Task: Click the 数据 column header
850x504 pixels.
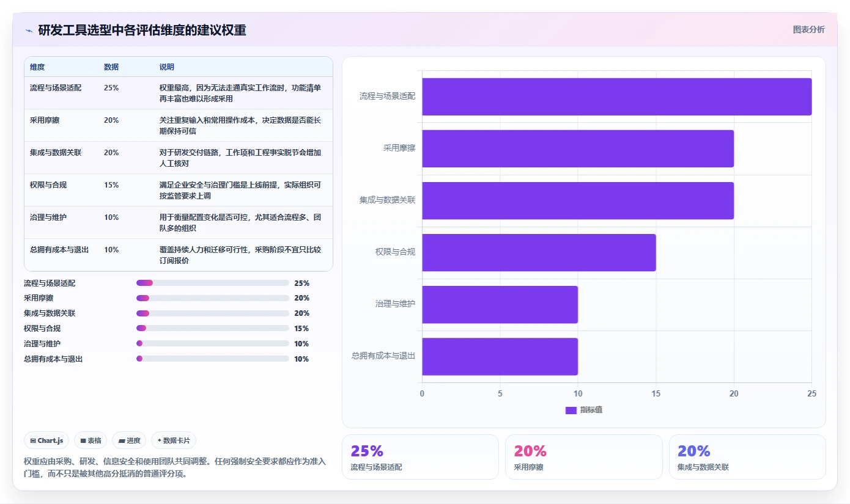Action: tap(111, 67)
